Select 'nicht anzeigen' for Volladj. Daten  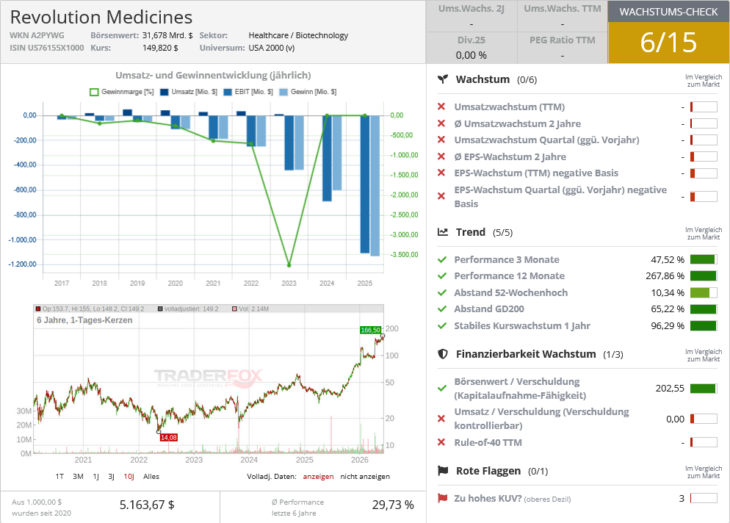365,476
